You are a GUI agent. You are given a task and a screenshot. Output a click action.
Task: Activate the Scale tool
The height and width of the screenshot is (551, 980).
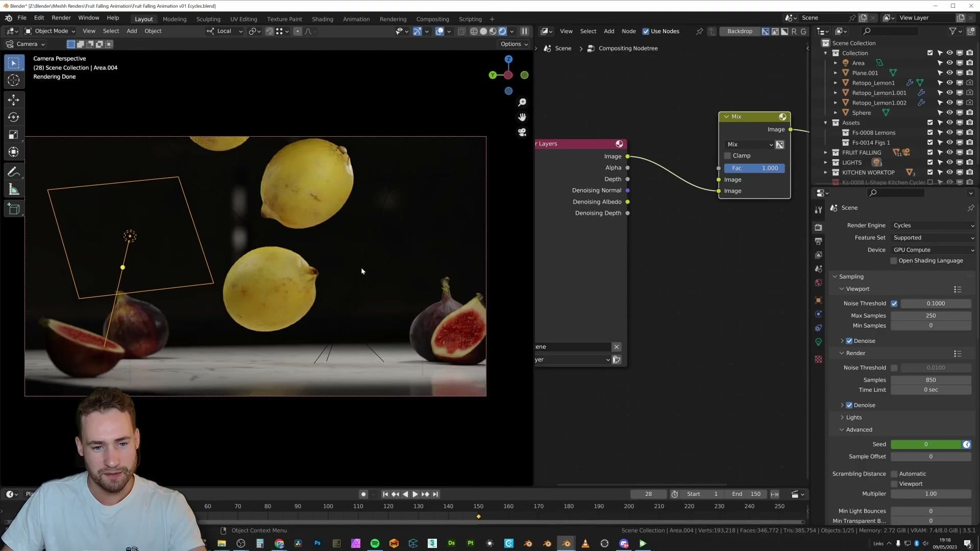tap(14, 135)
